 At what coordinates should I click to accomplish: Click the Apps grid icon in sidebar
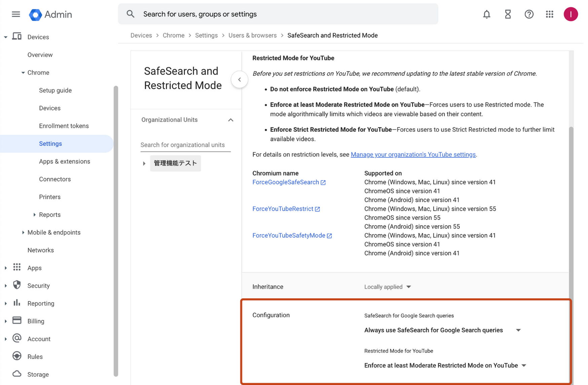point(17,267)
